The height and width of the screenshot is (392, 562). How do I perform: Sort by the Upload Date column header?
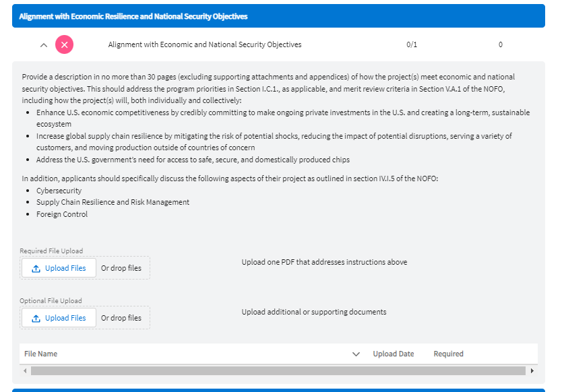[x=394, y=354]
